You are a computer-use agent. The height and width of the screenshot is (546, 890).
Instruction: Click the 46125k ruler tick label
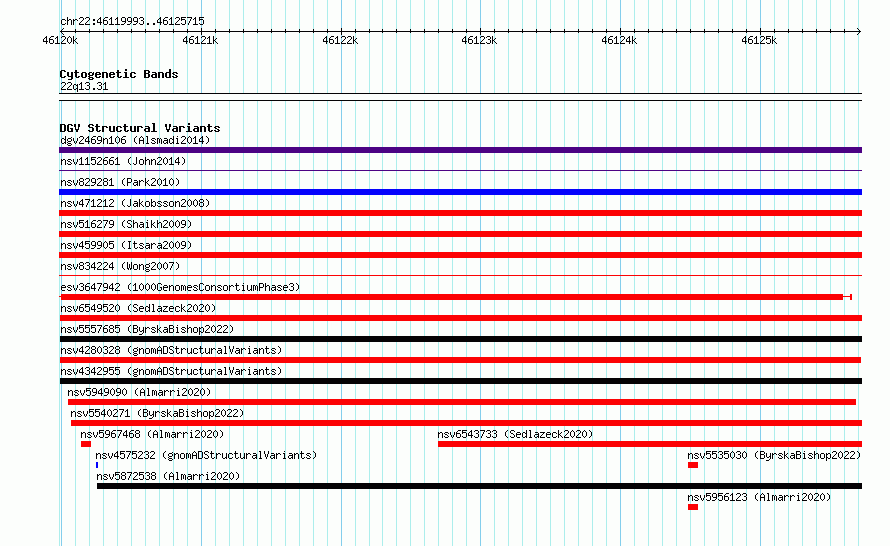759,40
